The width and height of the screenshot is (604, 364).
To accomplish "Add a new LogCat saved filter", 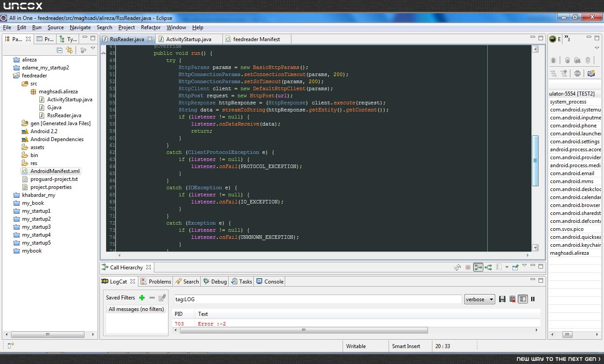I will (x=142, y=298).
